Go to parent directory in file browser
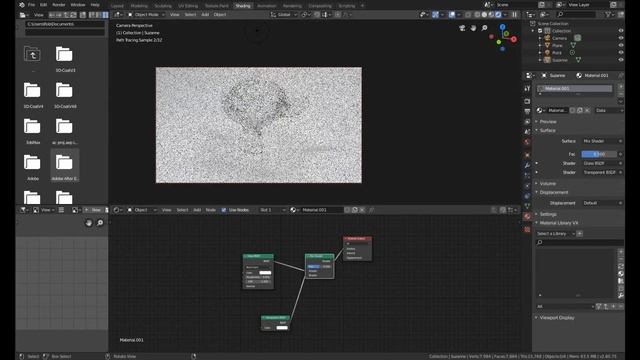 [32, 55]
